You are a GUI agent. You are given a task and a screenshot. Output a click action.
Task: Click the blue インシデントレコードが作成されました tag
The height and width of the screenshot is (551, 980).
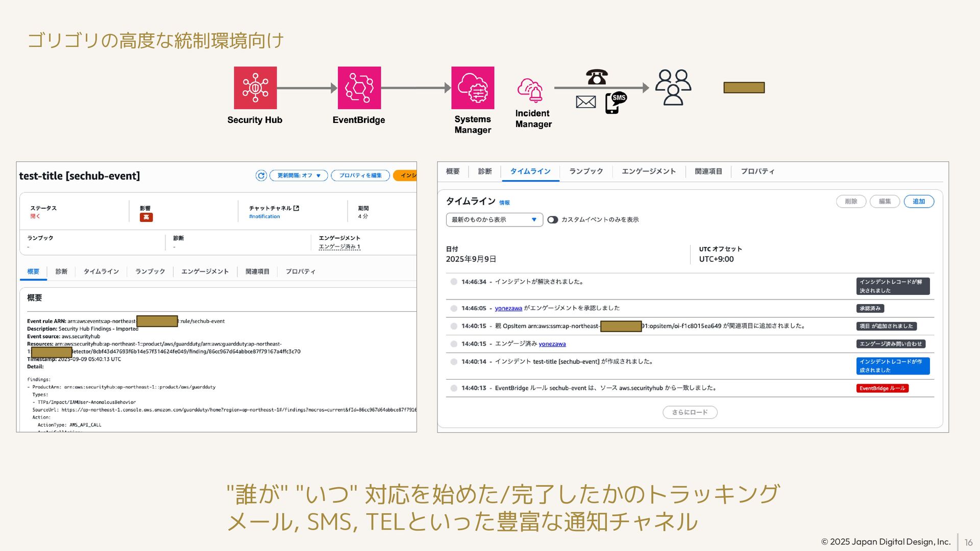893,366
